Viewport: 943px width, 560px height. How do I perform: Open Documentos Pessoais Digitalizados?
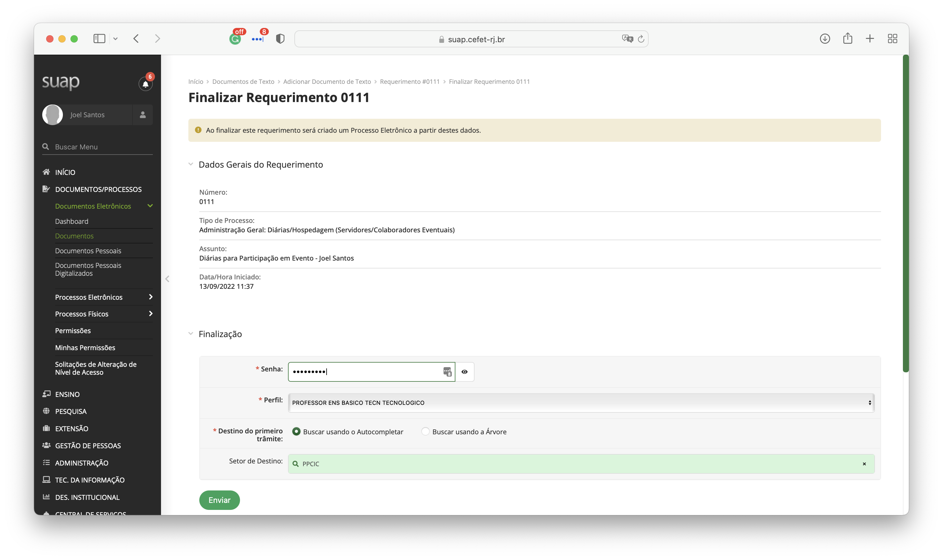88,269
